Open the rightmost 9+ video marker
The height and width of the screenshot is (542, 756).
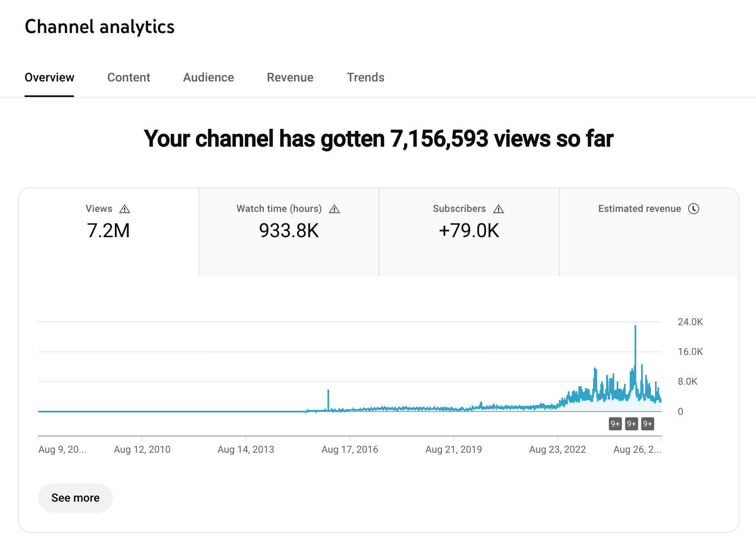pos(647,424)
